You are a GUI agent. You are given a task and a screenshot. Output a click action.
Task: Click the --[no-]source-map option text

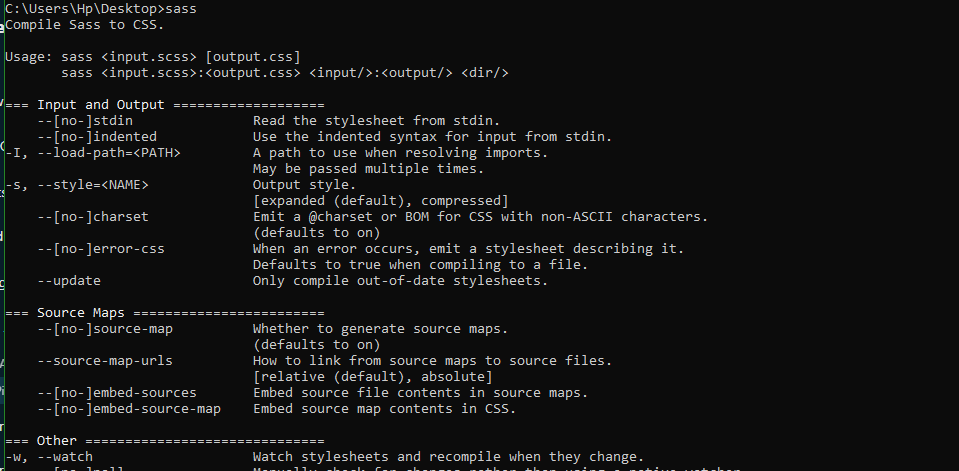[104, 329]
